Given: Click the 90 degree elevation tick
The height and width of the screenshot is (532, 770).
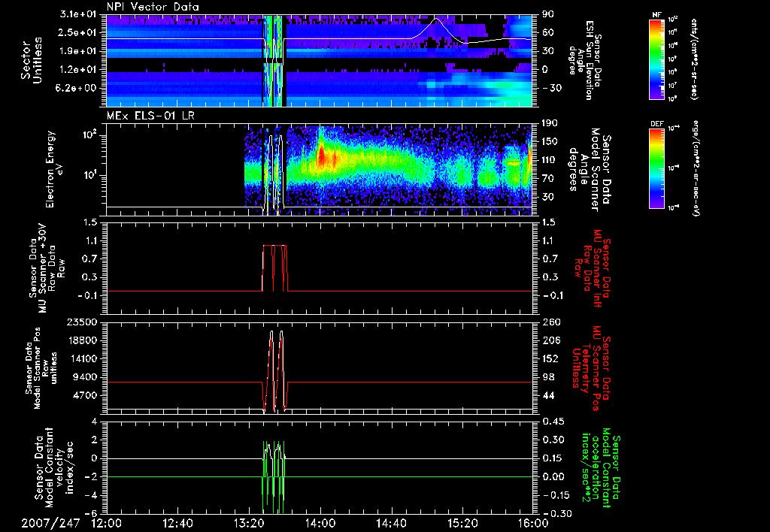Looking at the screenshot, I should tap(548, 14).
